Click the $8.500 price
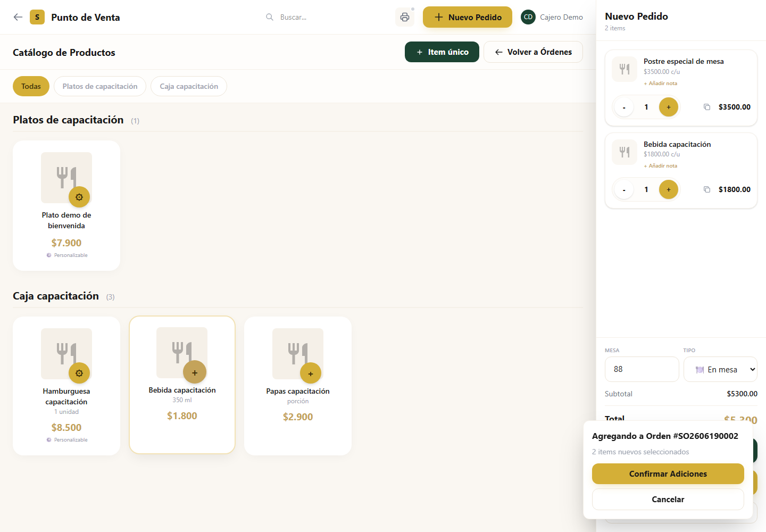Screen dimensions: 766x532 tap(66, 428)
